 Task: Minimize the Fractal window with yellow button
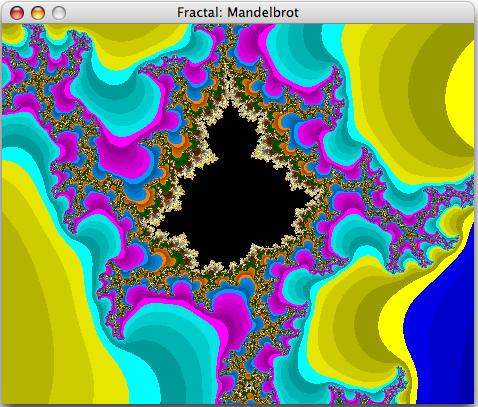point(38,13)
